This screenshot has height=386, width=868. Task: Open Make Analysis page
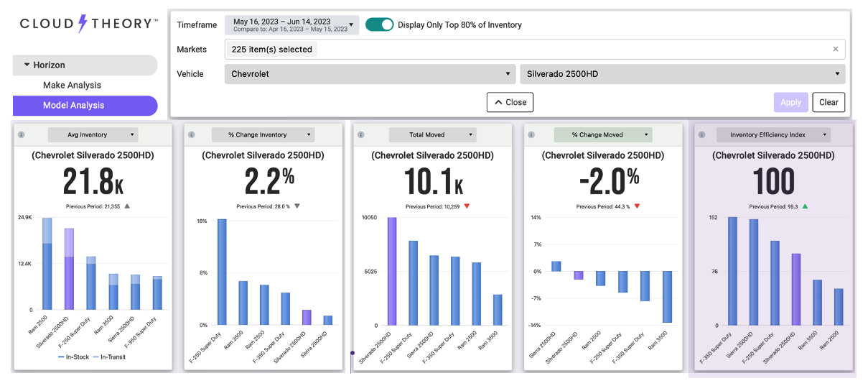click(72, 85)
